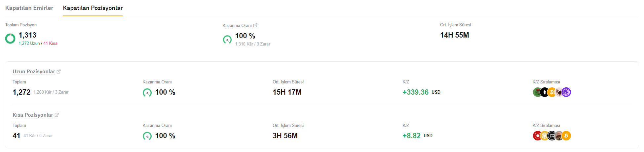Open external link icon next to Kısa Pozisyonlar
The height and width of the screenshot is (152, 644).
57,115
